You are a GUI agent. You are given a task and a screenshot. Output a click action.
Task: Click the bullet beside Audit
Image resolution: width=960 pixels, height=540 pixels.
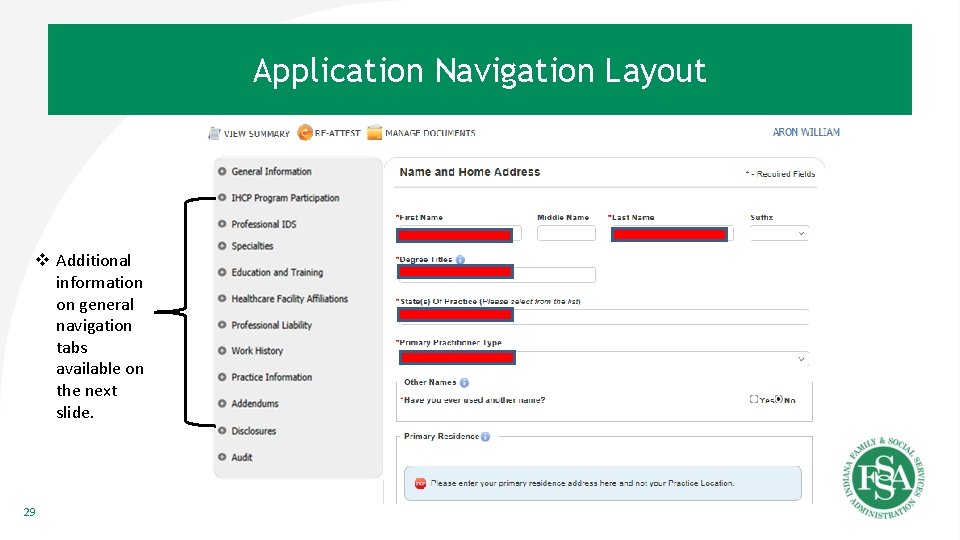(x=222, y=457)
